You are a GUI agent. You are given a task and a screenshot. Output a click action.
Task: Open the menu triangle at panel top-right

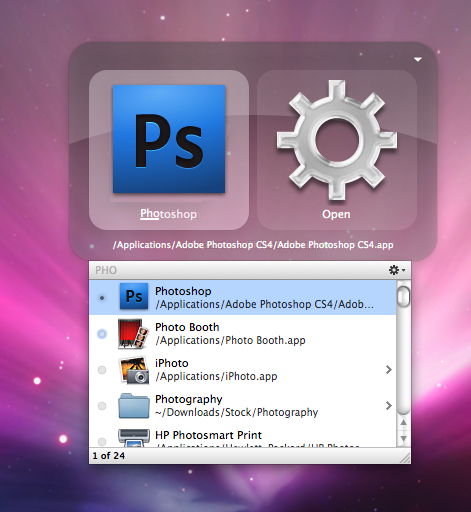[418, 59]
